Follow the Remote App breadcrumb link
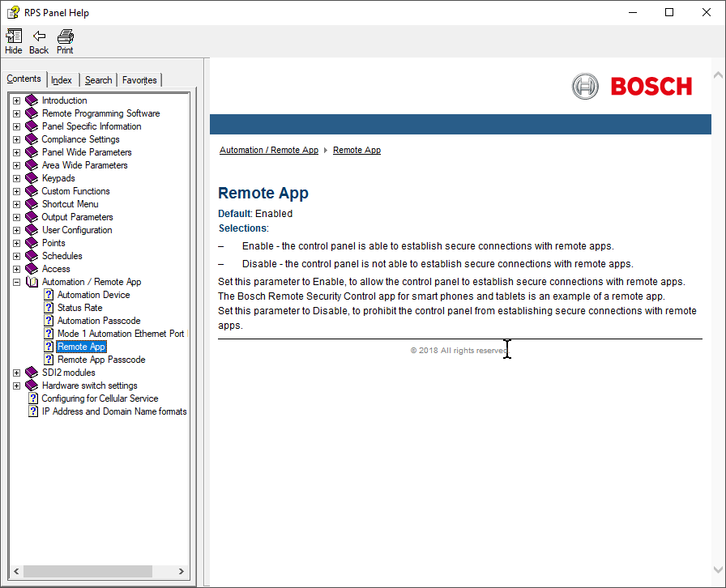This screenshot has height=588, width=726. [x=357, y=150]
